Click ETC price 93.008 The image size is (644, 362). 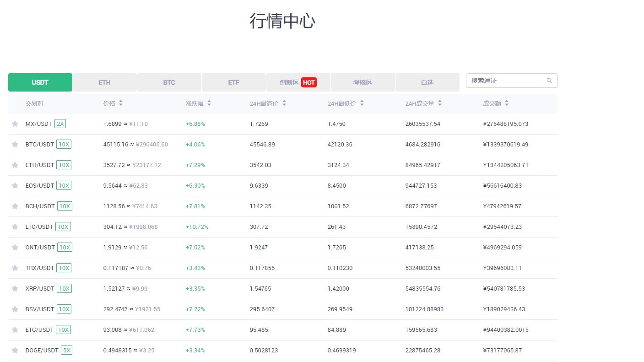(113, 330)
